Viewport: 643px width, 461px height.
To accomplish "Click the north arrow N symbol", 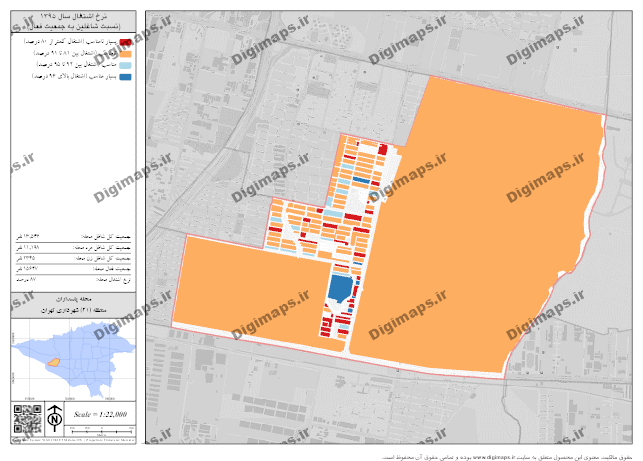I will coord(54,418).
